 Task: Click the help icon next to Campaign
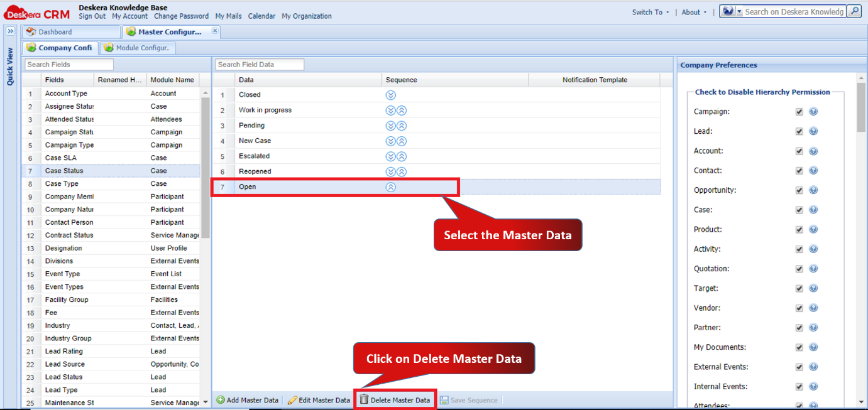tap(813, 111)
